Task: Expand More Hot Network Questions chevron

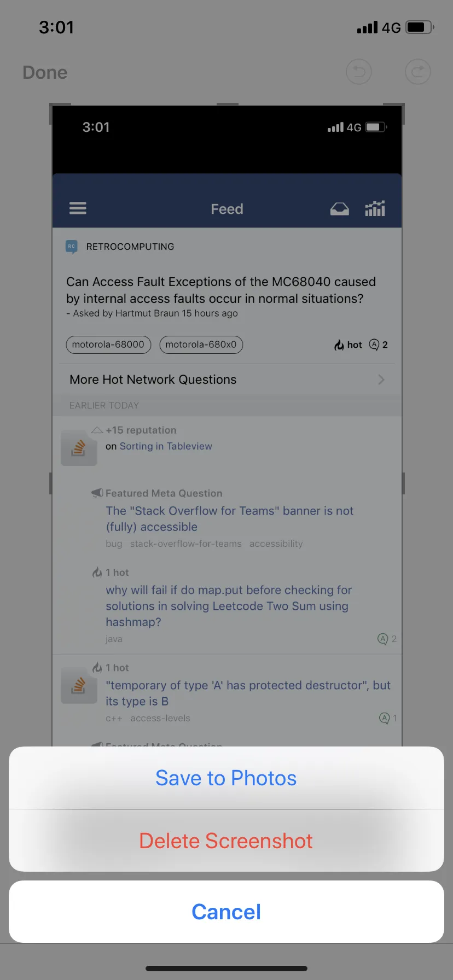Action: [x=381, y=380]
